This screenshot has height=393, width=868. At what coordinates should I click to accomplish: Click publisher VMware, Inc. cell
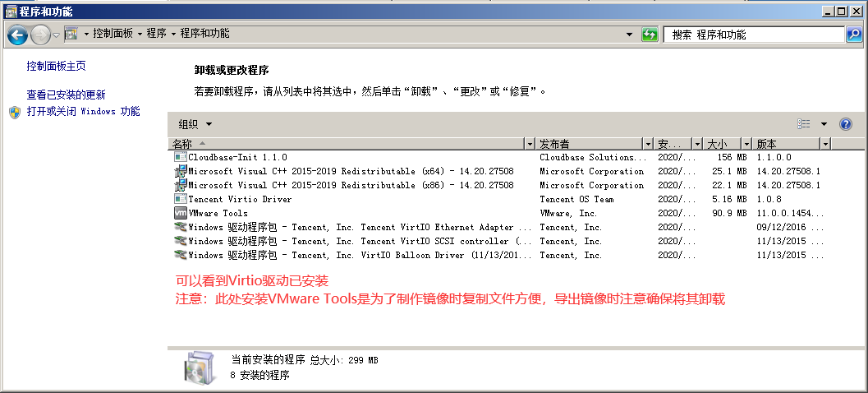[568, 213]
